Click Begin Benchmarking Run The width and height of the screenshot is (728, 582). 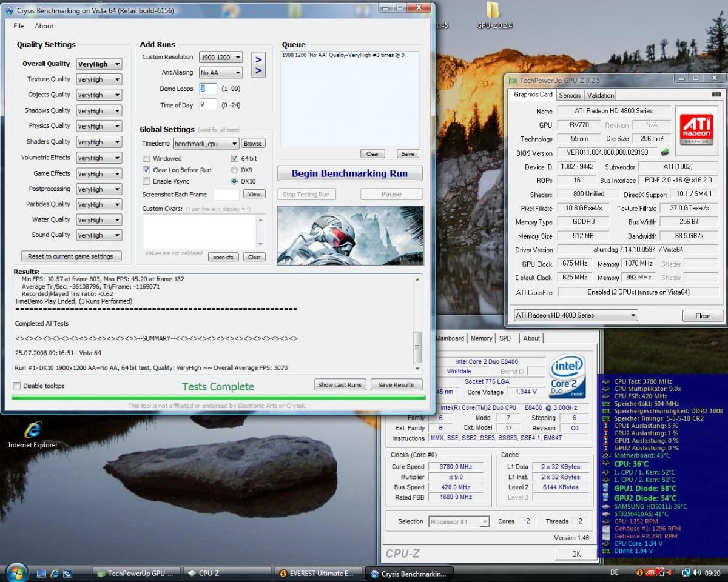coord(349,173)
